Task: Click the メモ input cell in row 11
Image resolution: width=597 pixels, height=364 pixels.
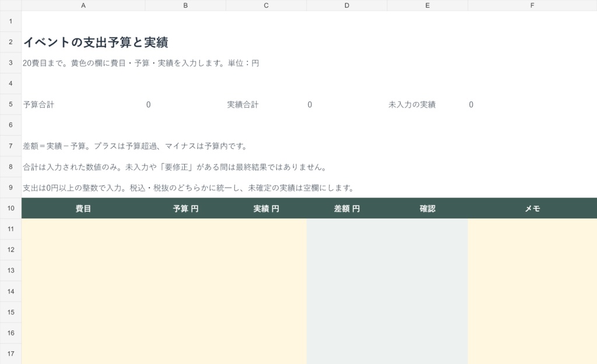Action: click(532, 229)
